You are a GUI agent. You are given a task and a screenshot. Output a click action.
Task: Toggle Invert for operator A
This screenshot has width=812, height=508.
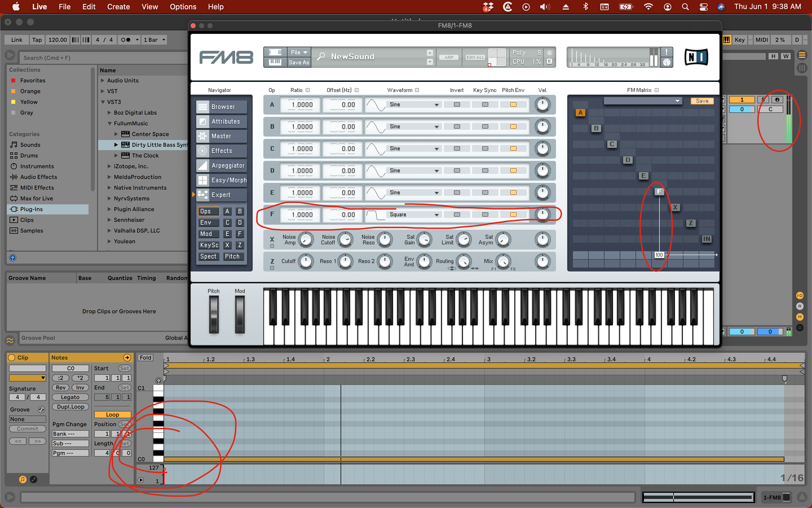click(x=457, y=104)
